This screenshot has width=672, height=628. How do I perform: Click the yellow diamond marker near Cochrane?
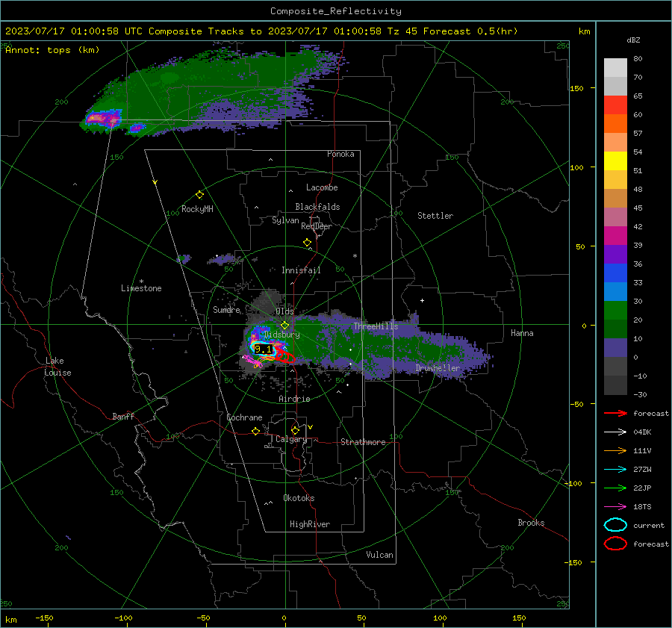[x=256, y=431]
